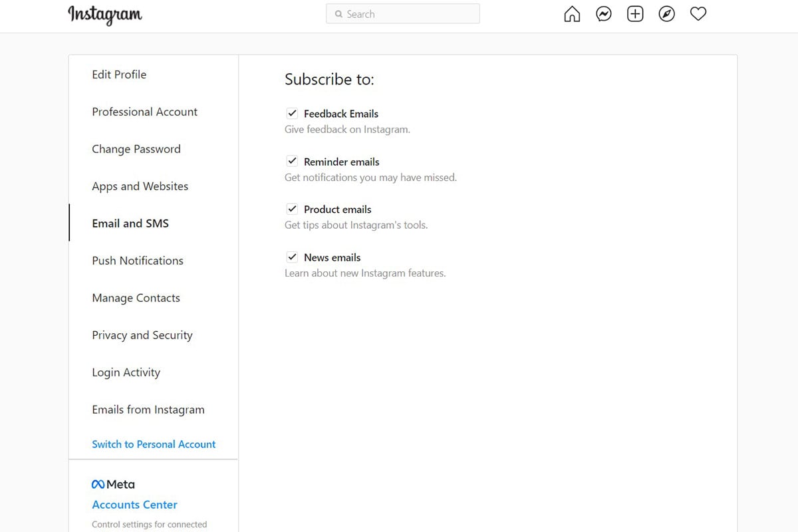Click the Search input field

402,14
